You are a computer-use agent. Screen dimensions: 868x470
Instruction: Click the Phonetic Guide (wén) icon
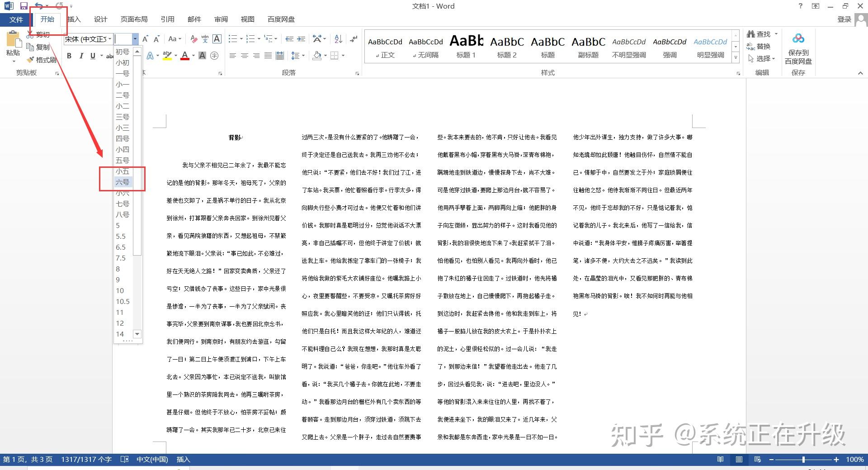[x=205, y=39]
